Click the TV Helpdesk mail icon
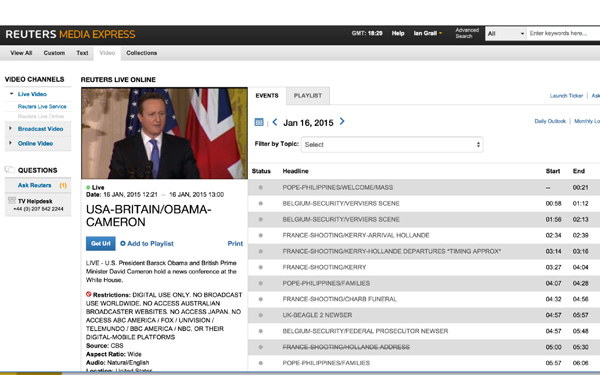Screen dimensions: 600x375 12,200
